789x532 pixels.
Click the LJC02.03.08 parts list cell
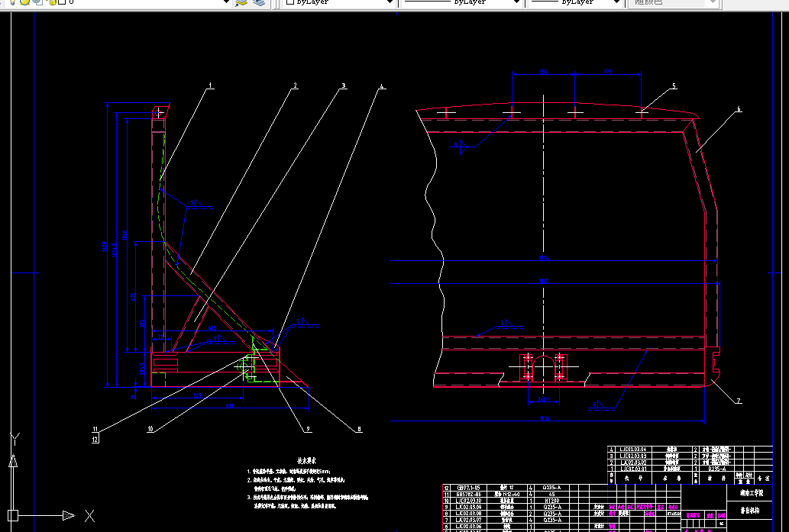coord(468,514)
